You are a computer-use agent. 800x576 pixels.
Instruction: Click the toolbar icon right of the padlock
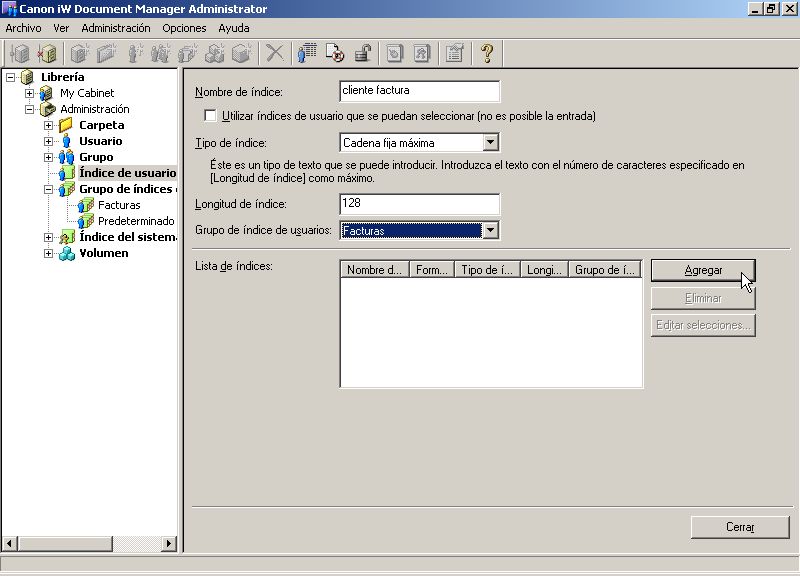click(394, 53)
